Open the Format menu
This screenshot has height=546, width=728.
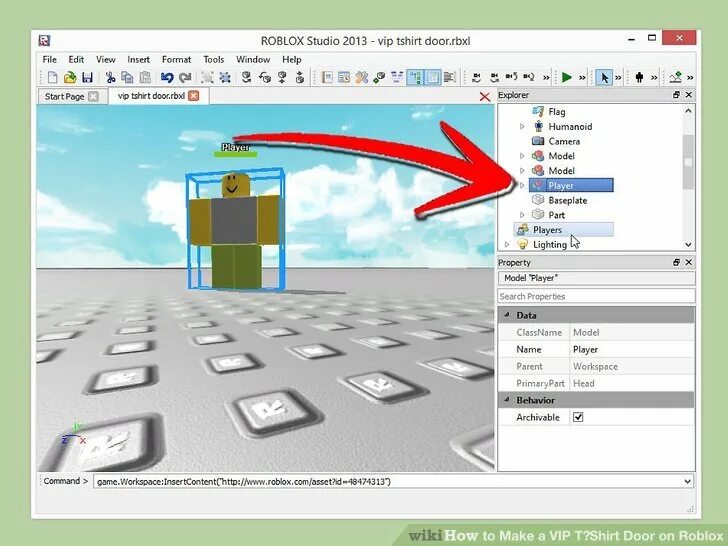click(176, 59)
